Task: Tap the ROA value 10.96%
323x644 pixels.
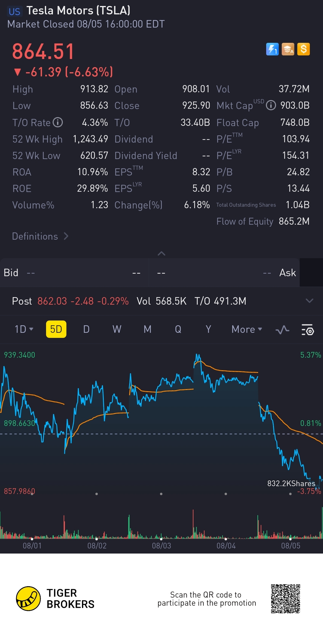Action: [93, 172]
